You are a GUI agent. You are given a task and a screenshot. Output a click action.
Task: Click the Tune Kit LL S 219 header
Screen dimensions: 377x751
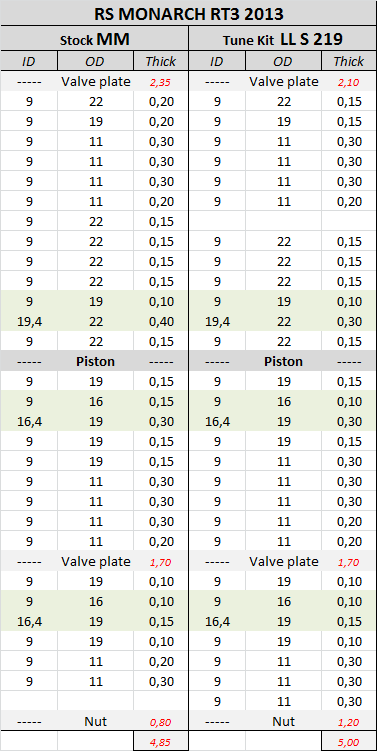(283, 39)
